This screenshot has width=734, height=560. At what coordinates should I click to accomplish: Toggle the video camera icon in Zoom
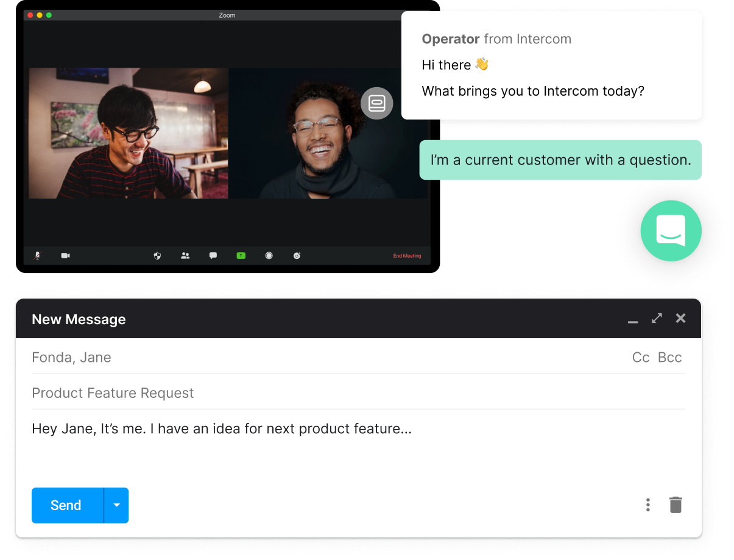click(65, 256)
